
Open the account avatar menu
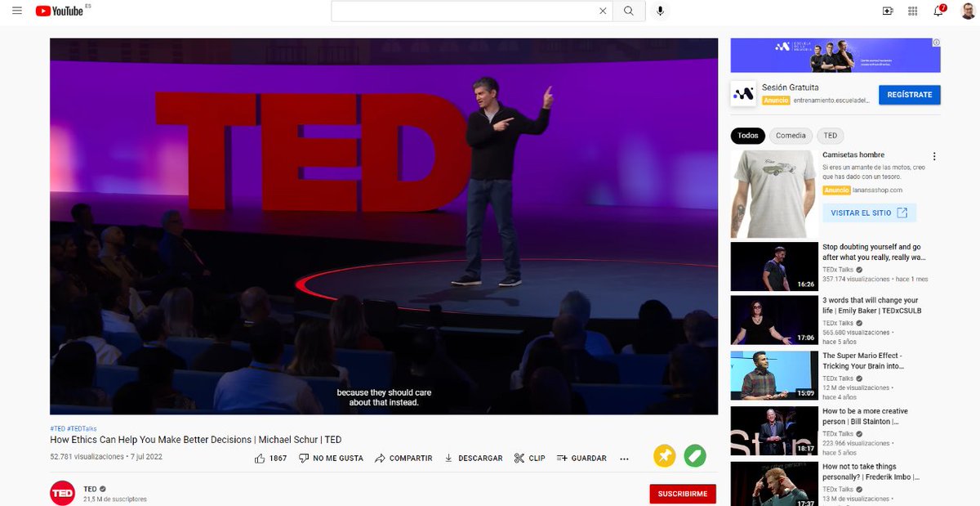click(x=968, y=11)
